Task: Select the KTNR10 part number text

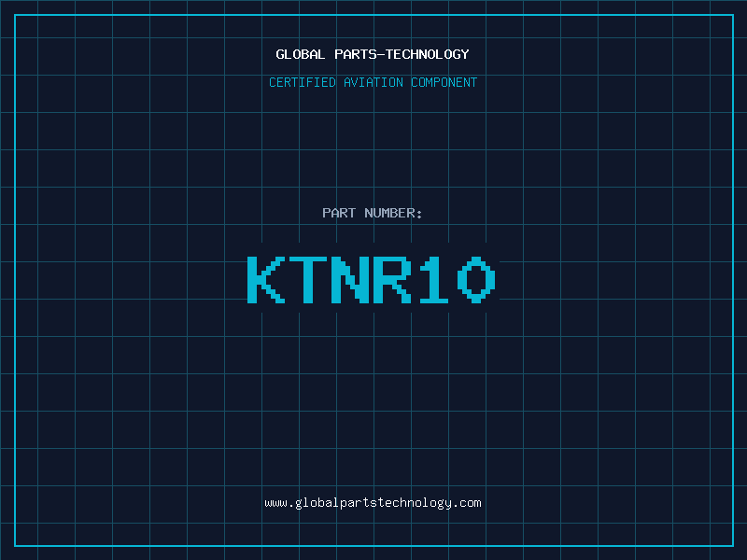Action: coord(373,279)
